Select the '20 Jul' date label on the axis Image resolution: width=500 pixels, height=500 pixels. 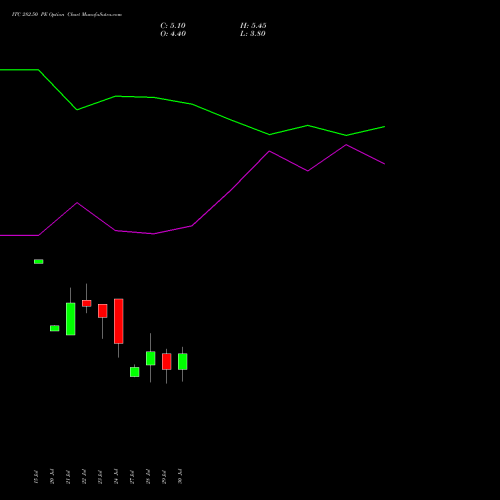coord(52,476)
